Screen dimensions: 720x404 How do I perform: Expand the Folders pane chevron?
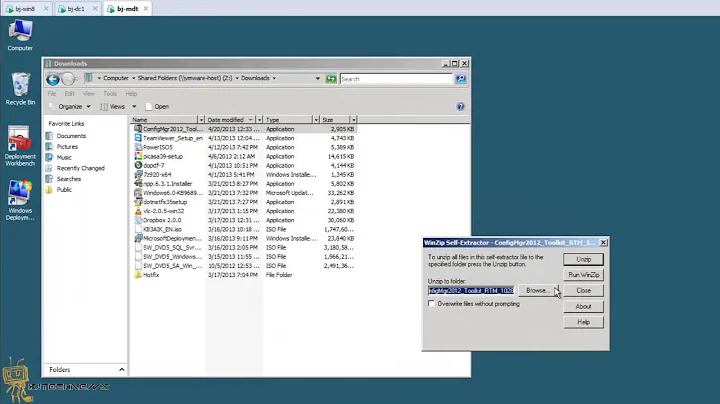122,370
